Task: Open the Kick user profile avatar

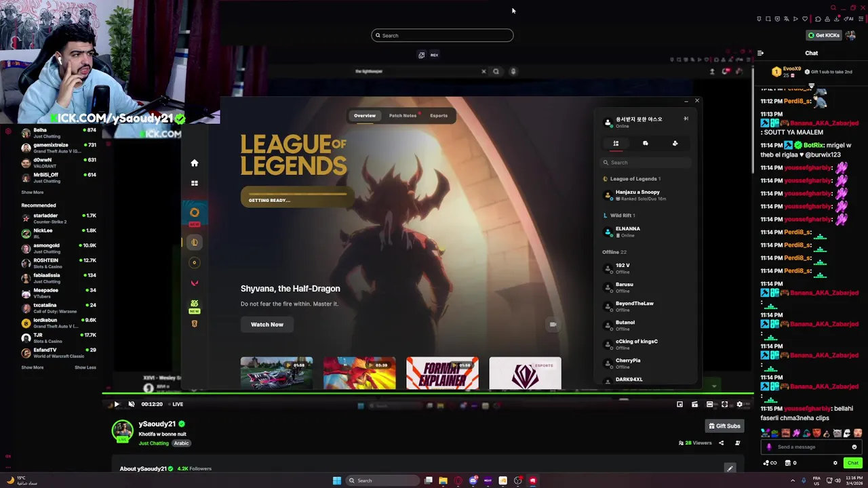Action: point(850,35)
